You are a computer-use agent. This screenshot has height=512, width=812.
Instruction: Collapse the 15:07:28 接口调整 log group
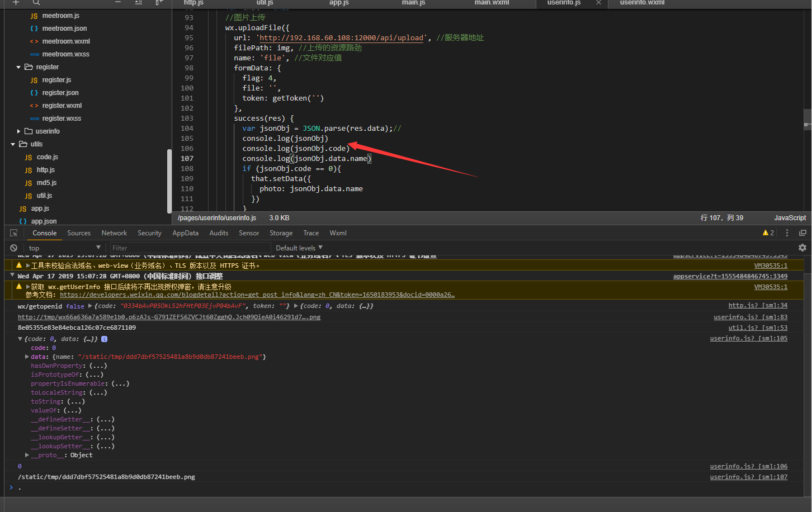point(12,276)
